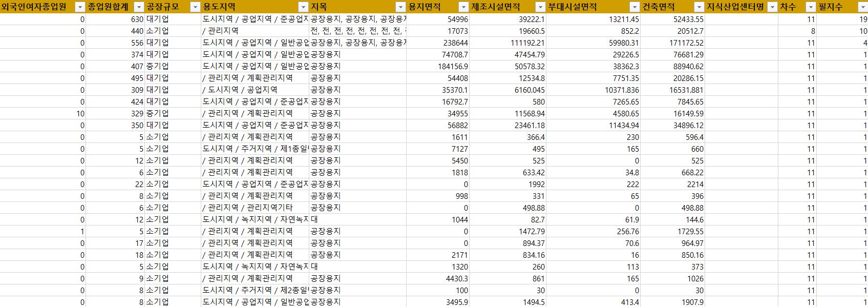Select the '관리지역 / 관리지역기타' cell
This screenshot has width=868, height=307.
tap(255, 208)
